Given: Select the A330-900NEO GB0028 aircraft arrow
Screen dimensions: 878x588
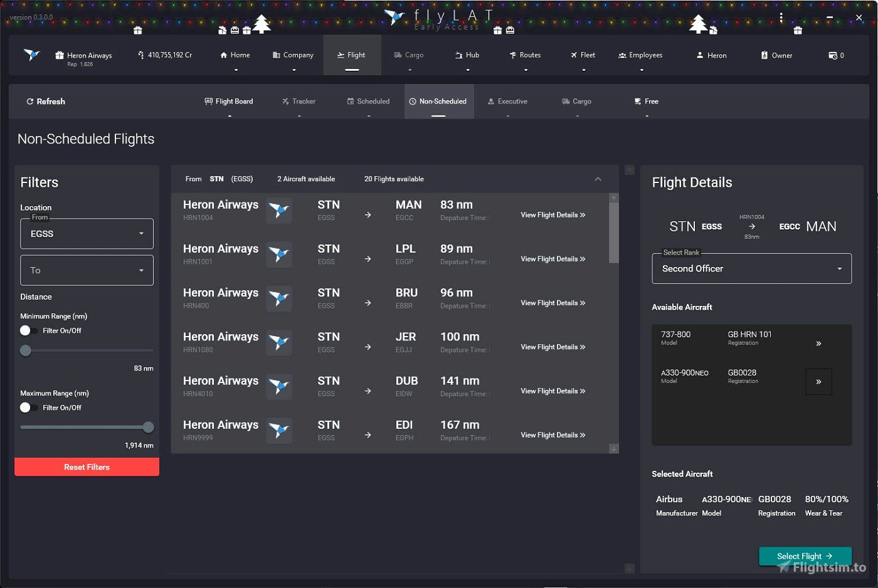Looking at the screenshot, I should tap(818, 382).
